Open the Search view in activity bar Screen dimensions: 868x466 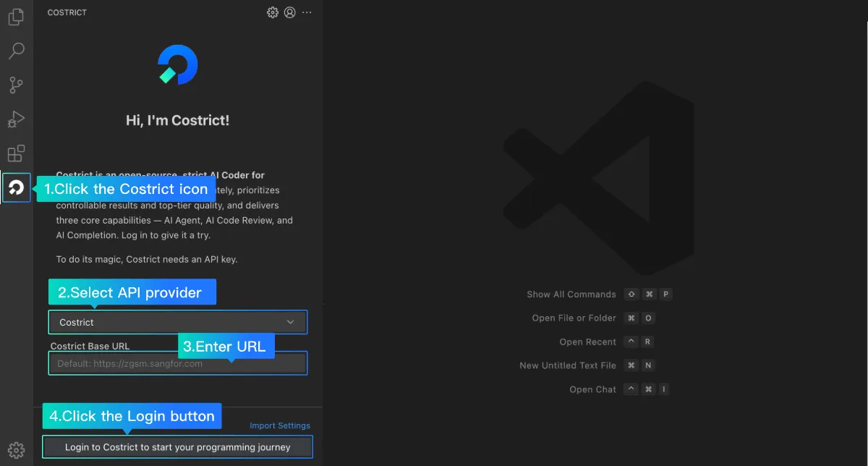coord(16,51)
